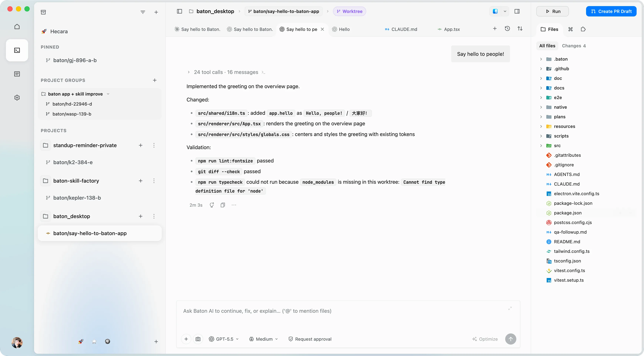Viewport: 644px width, 356px height.
Task: Expand the 24 tool calls summary
Action: [x=226, y=72]
